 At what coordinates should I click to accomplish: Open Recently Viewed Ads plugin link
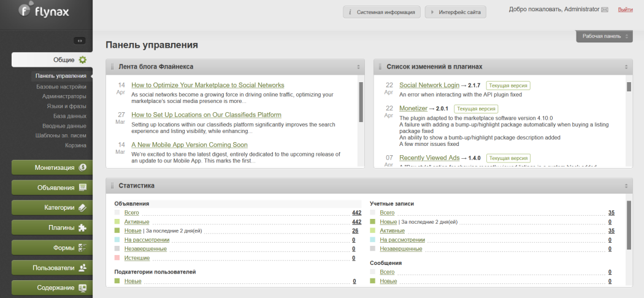(429, 158)
